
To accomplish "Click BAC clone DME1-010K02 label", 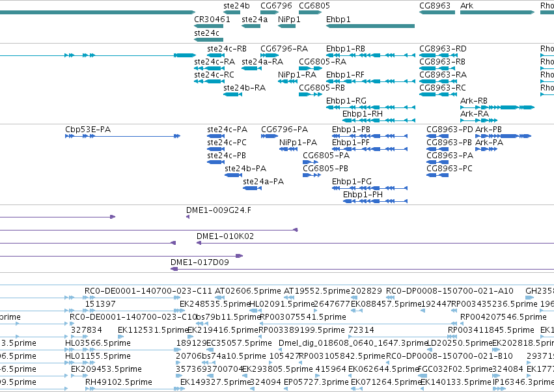I will pyautogui.click(x=225, y=237).
